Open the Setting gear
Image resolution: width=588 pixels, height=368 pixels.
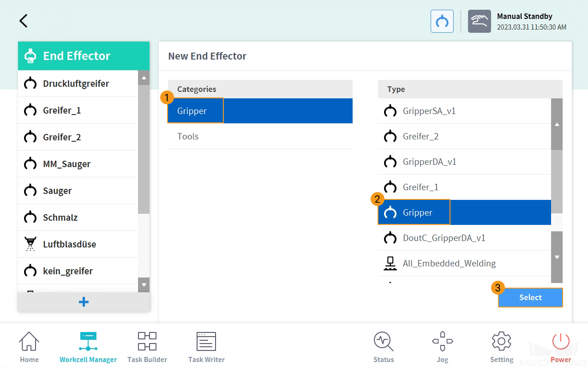pyautogui.click(x=502, y=347)
